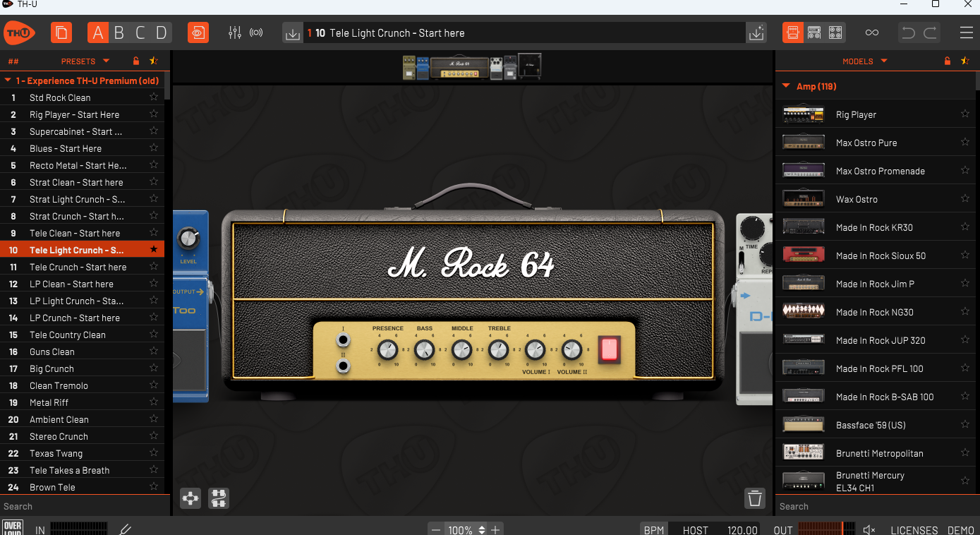
Task: Redo the last action
Action: [931, 32]
